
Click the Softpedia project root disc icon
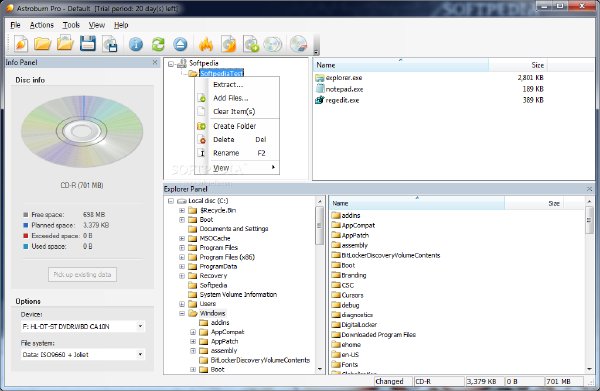[x=183, y=63]
